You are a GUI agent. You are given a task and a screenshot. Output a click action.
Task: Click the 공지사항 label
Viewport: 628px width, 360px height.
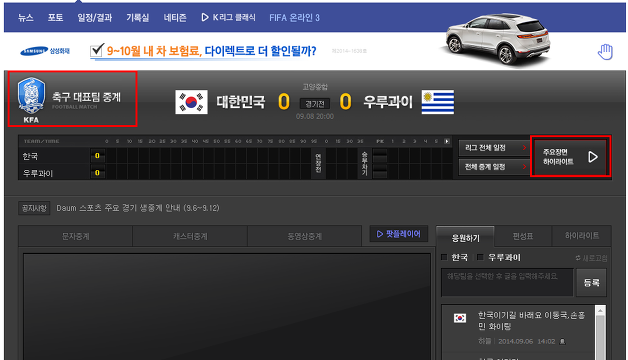point(34,208)
